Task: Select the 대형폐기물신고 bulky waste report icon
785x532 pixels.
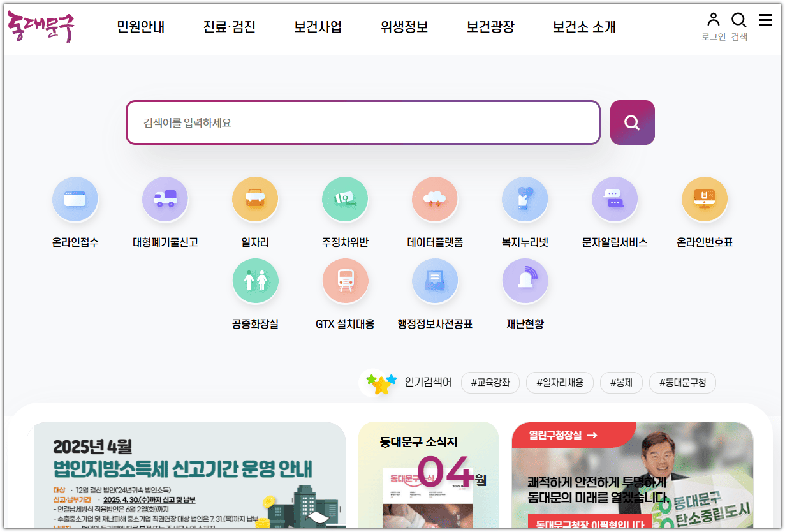Action: [x=165, y=199]
